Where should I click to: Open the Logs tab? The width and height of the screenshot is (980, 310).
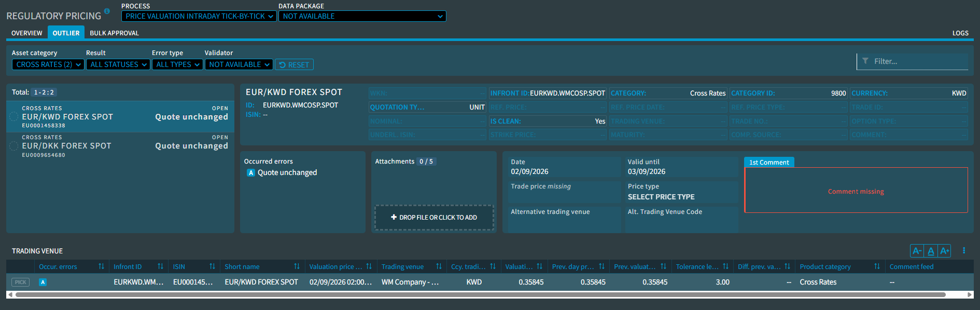960,33
